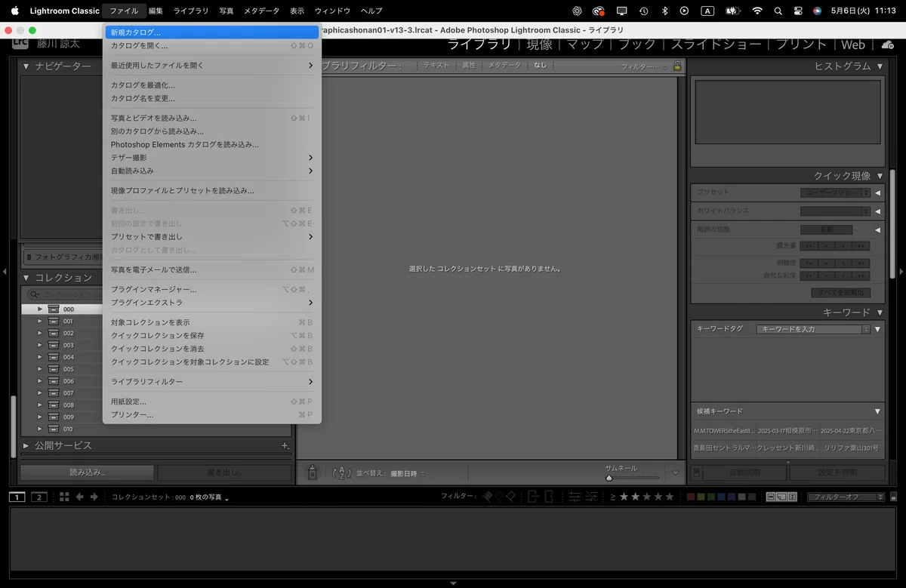Click the 自動 tone adjustment button
The height and width of the screenshot is (588, 906).
pos(826,229)
